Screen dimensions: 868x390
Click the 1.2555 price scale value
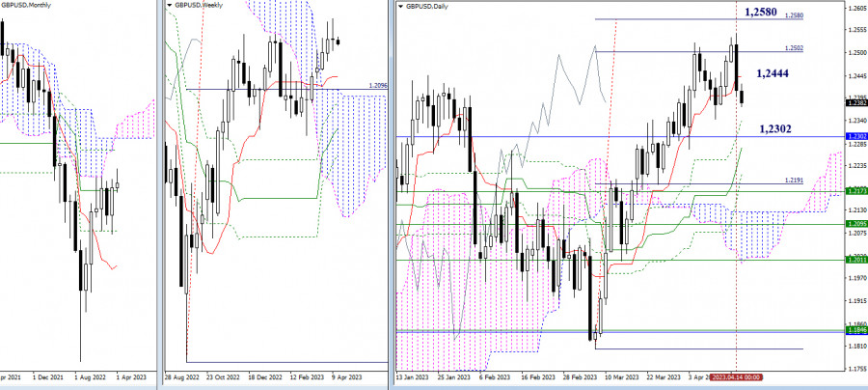coord(857,30)
